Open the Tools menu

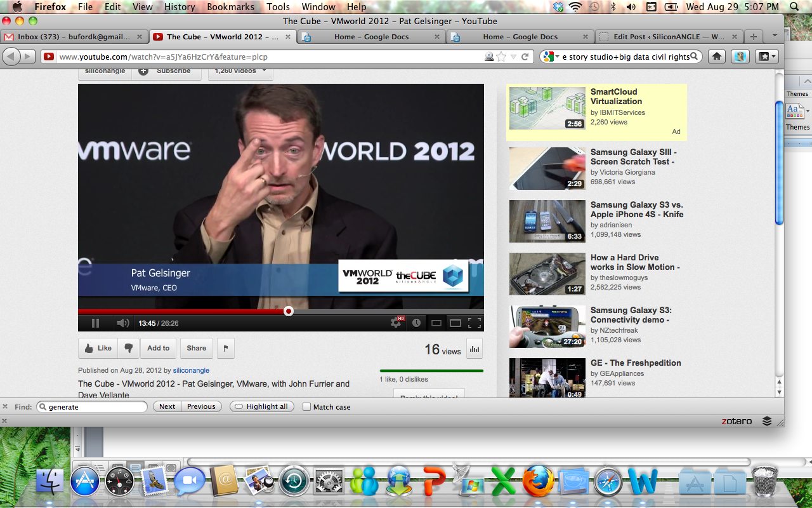pos(278,7)
